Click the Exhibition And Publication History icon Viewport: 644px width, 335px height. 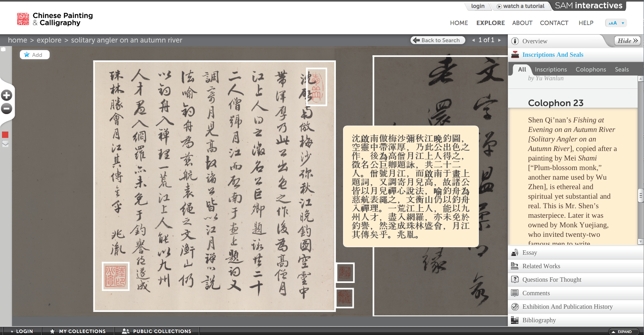pos(515,307)
